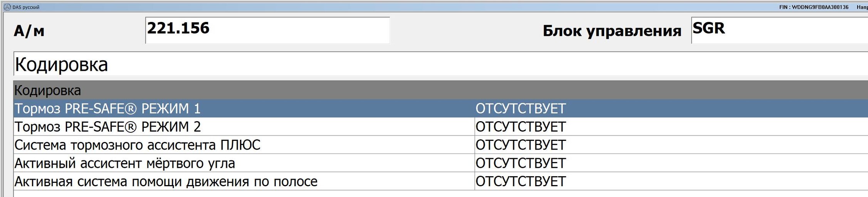868x197 pixels.
Task: Click the large Кодировка title field
Action: (x=441, y=64)
